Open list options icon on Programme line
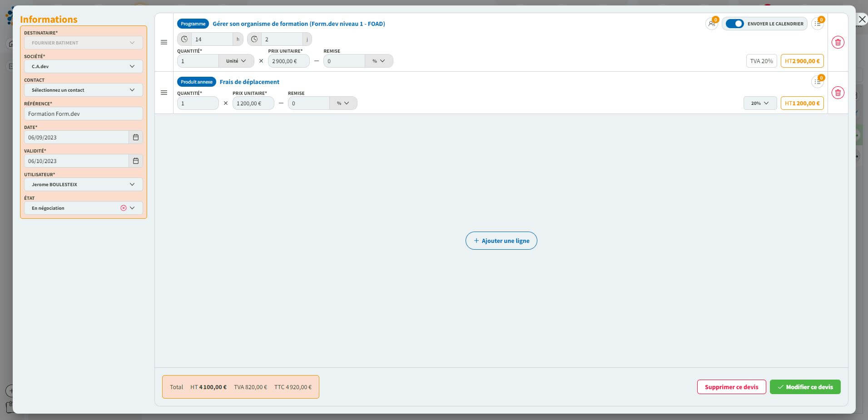 817,24
